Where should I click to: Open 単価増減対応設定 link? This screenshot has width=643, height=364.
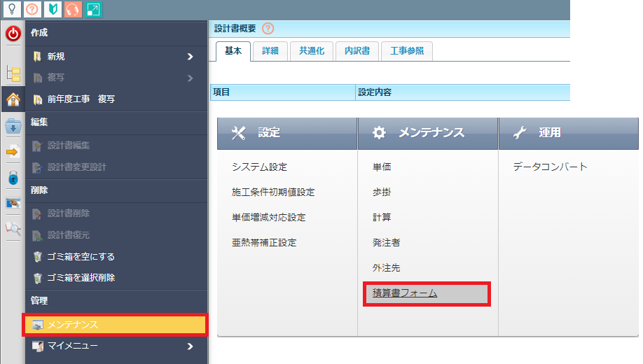click(268, 218)
